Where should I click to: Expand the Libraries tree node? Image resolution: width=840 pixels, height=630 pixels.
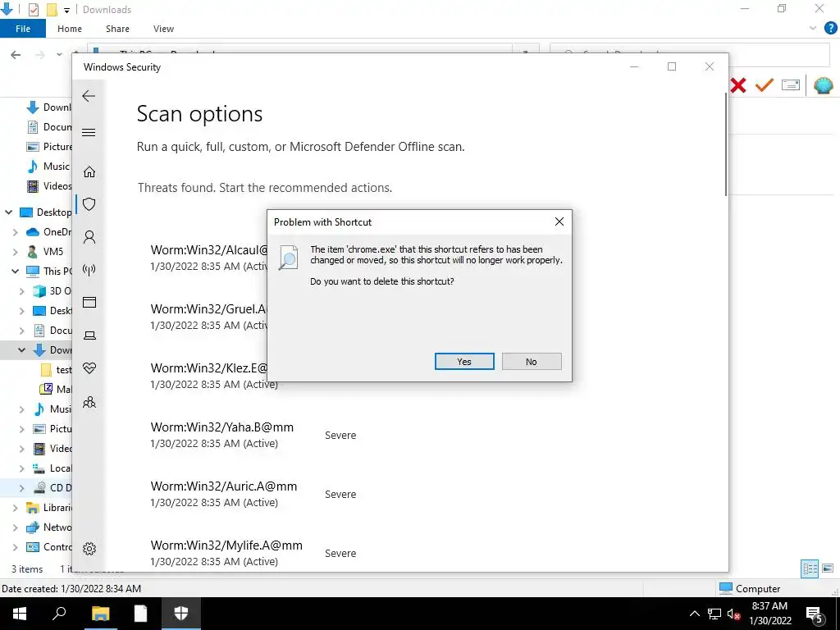point(15,507)
